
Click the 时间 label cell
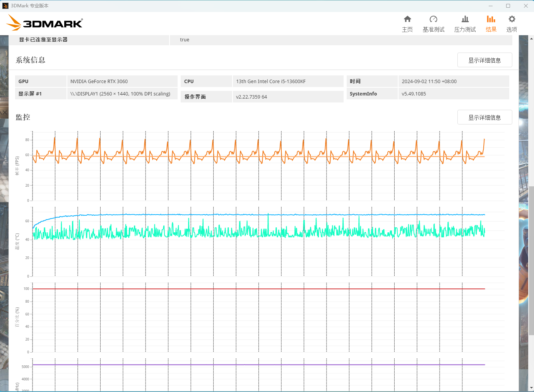(x=372, y=81)
